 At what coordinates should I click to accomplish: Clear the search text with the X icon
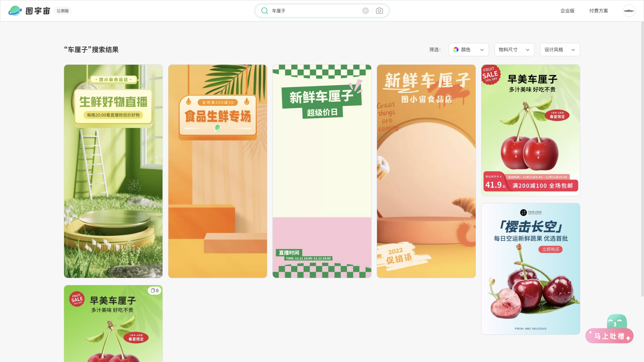click(x=365, y=11)
